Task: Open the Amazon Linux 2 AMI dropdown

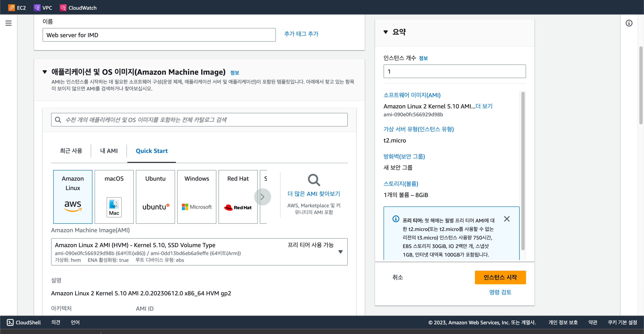Action: 340,252
